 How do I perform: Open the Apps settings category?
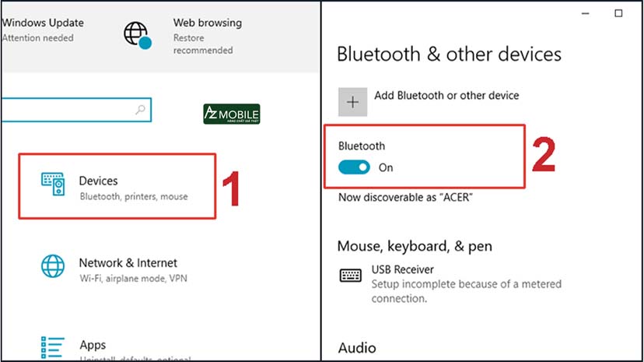93,346
